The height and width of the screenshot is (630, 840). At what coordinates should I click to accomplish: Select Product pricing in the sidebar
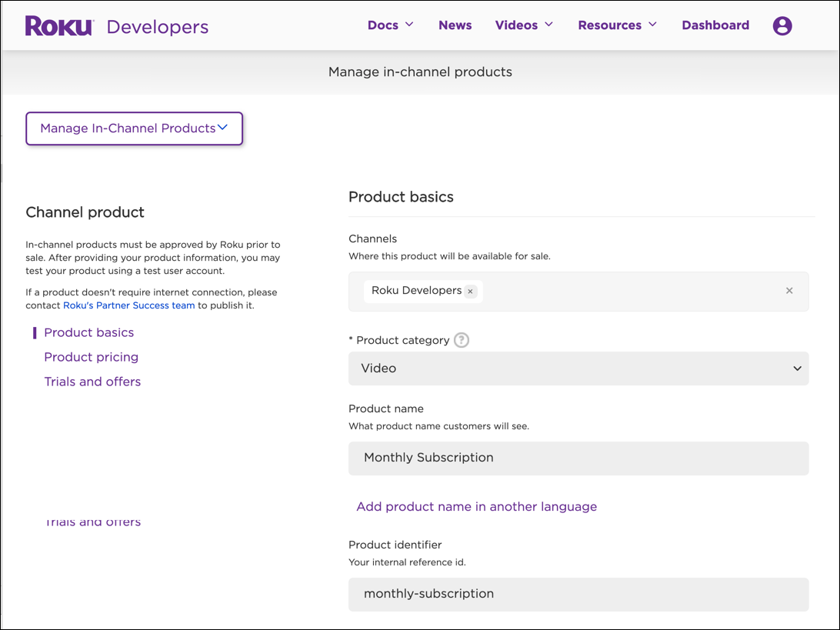91,357
